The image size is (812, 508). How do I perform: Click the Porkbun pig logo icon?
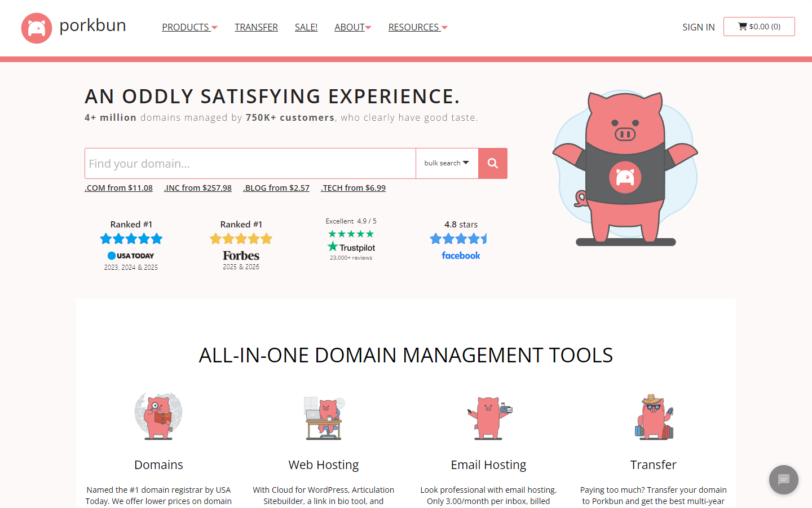[37, 28]
